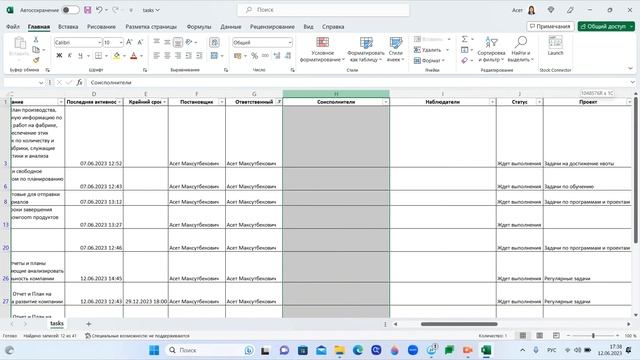Open Условное форматирование menu
Screen dimensions: 640x360
tap(322, 49)
